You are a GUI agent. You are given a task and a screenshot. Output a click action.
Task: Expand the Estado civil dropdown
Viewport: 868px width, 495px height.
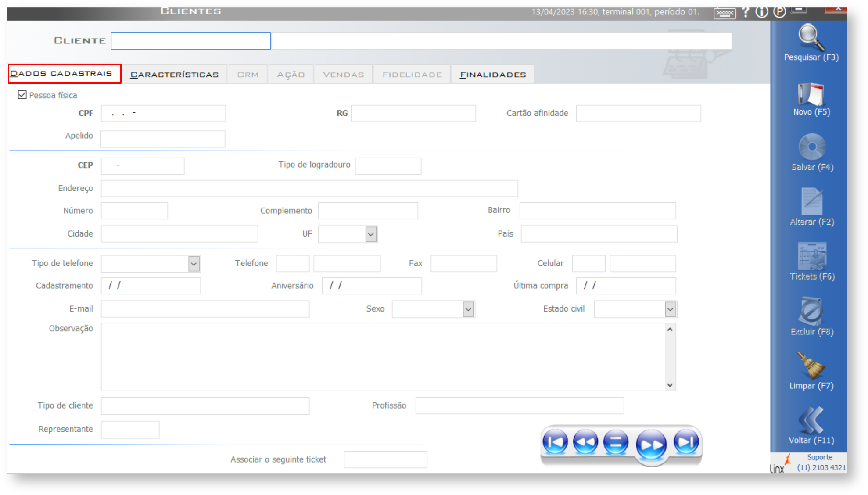tap(670, 309)
